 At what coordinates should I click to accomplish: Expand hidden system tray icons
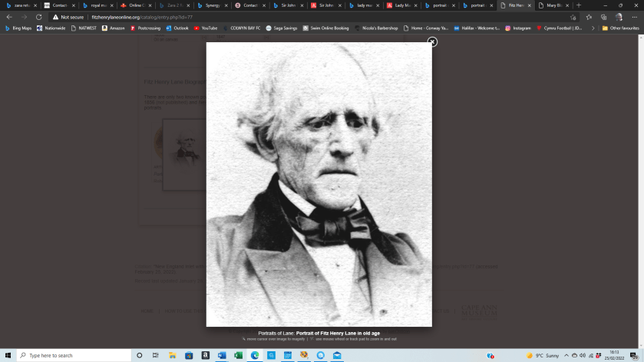tap(566, 355)
